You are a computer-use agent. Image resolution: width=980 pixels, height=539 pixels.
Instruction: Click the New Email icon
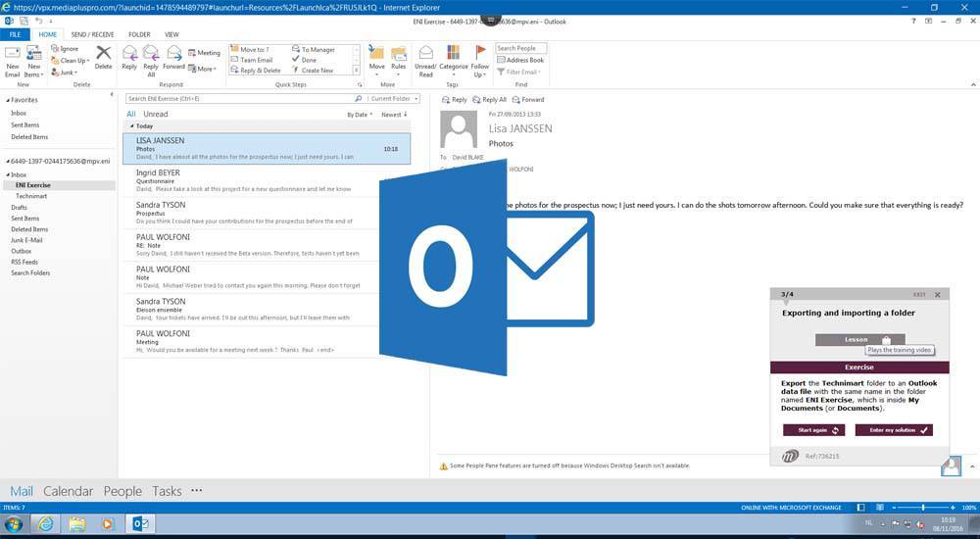coord(13,57)
